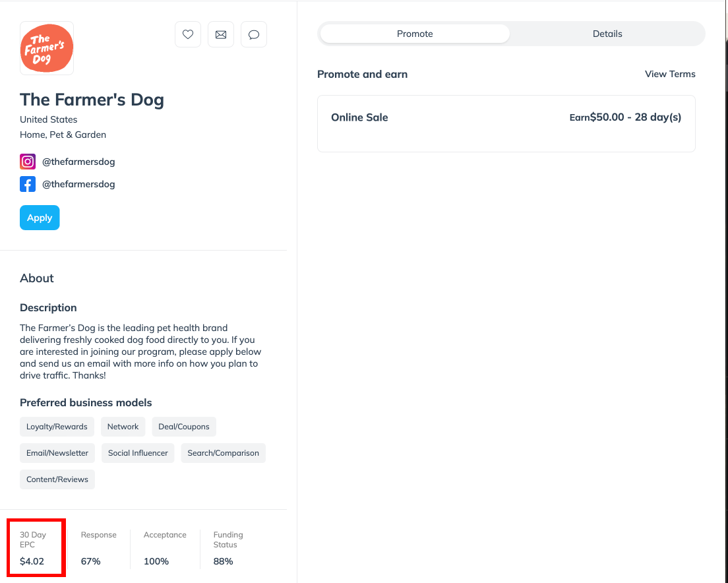Click the Preferred business models heading

[86, 402]
